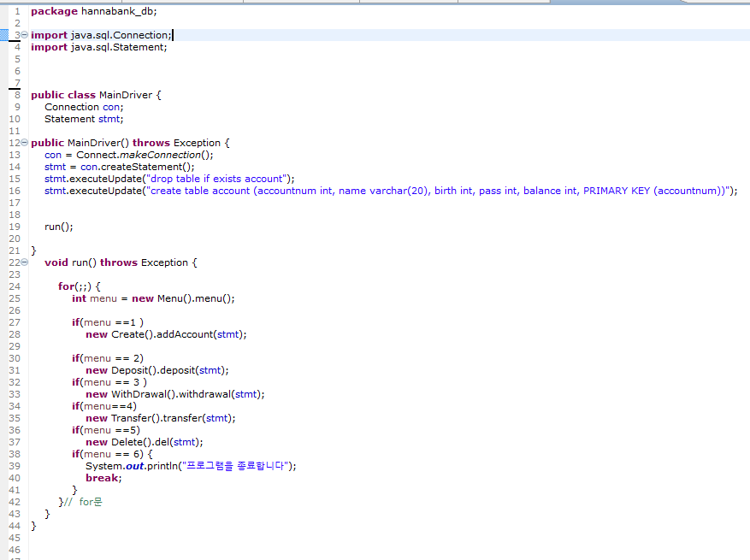Image resolution: width=750 pixels, height=560 pixels.
Task: Click new Transfer().transfer(stmt) line
Action: 161,418
